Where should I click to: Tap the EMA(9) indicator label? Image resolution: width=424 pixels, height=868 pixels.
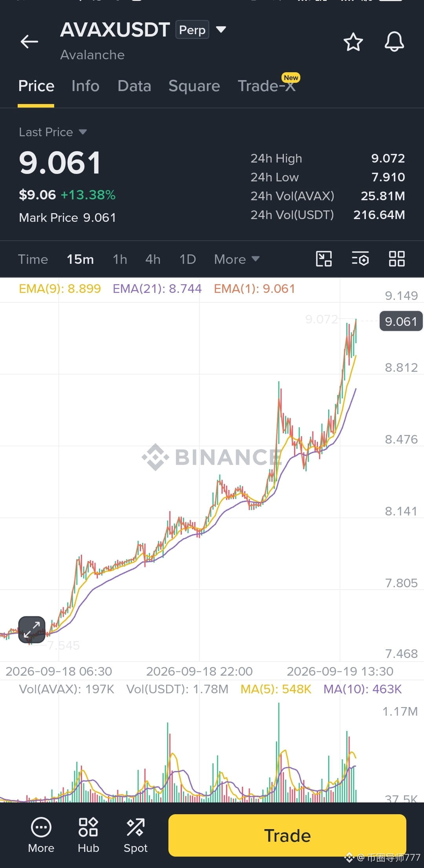60,289
